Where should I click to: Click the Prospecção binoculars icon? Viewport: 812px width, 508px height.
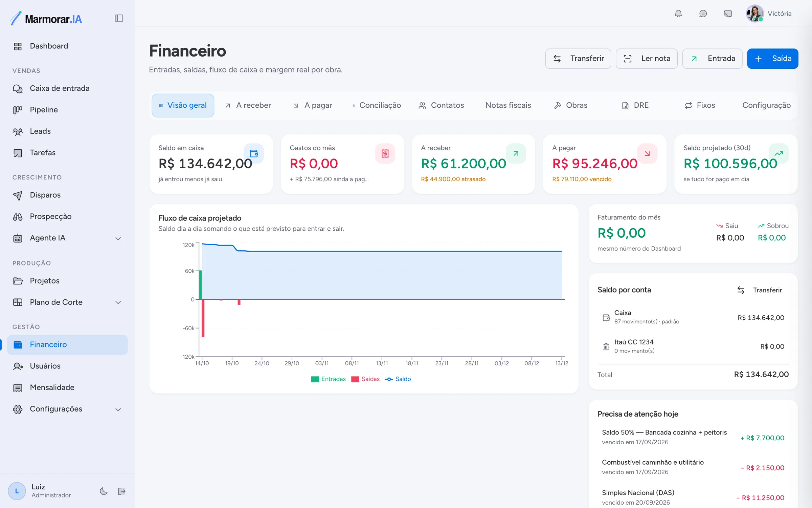(x=18, y=217)
